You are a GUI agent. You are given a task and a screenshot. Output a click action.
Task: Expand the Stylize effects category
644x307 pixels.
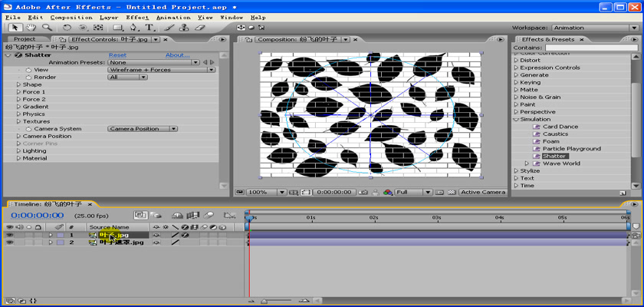516,170
